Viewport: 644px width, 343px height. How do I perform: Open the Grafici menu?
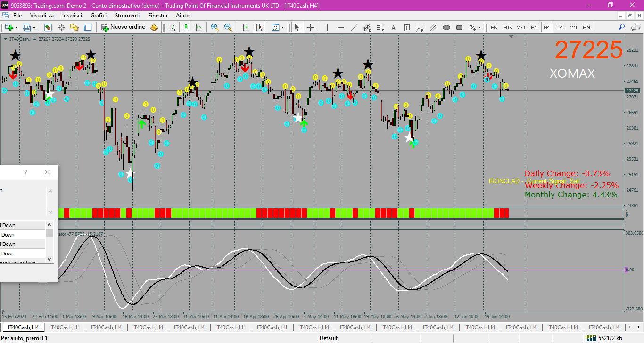click(99, 16)
